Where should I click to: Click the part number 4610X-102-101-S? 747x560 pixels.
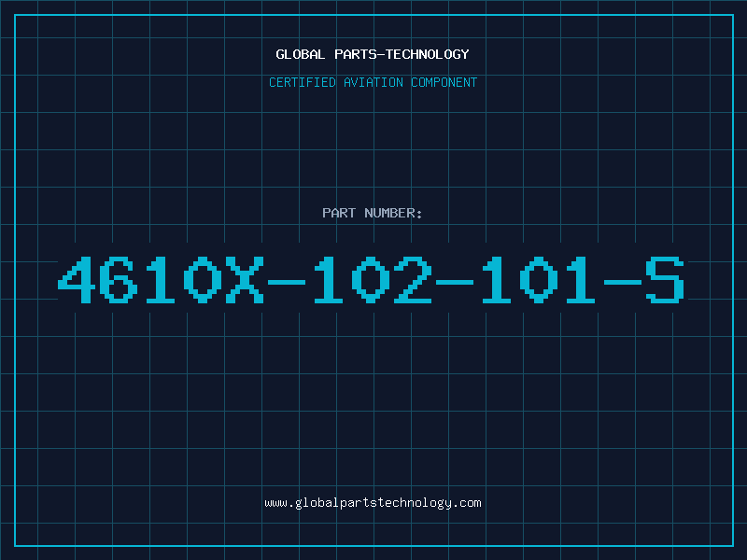click(x=372, y=280)
